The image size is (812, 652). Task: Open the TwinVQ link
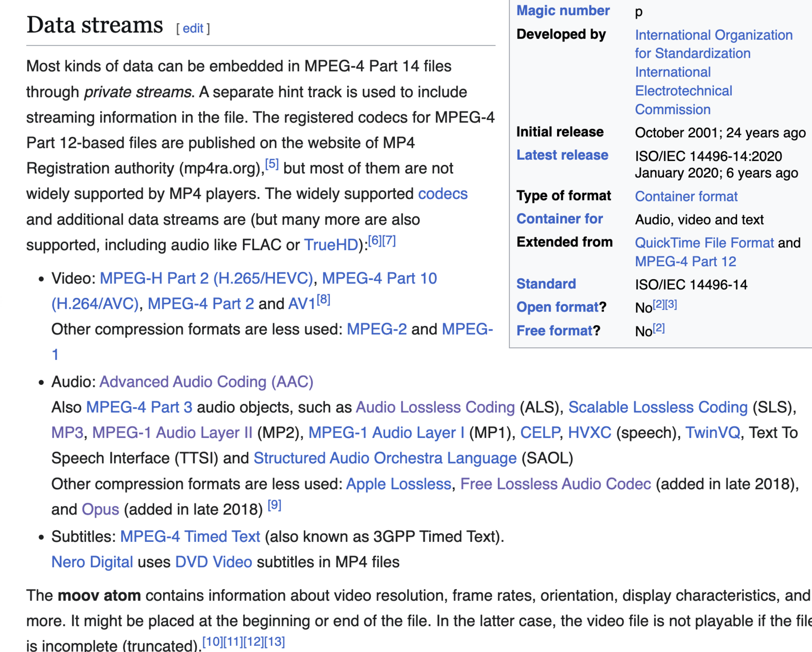click(x=713, y=433)
